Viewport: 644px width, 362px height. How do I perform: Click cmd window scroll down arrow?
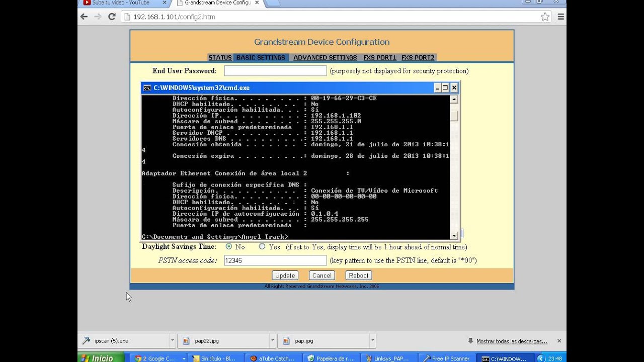pyautogui.click(x=454, y=235)
